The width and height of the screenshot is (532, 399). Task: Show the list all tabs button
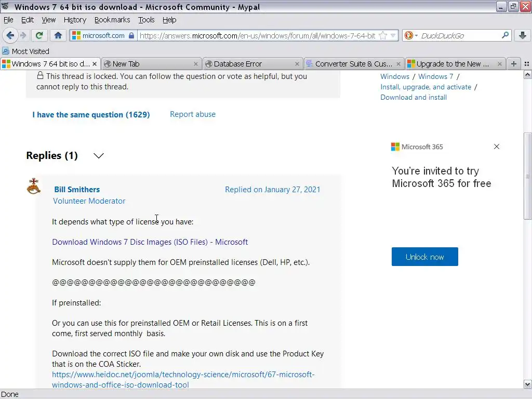[x=527, y=64]
